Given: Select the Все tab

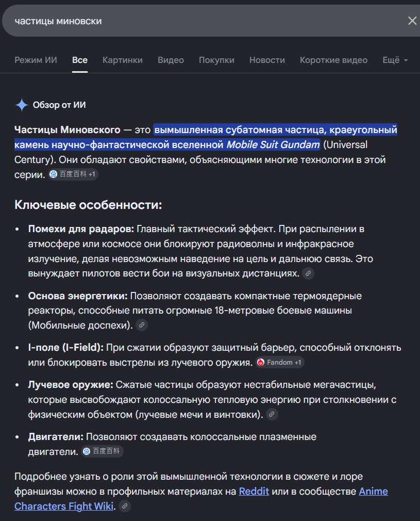Looking at the screenshot, I should (x=80, y=60).
